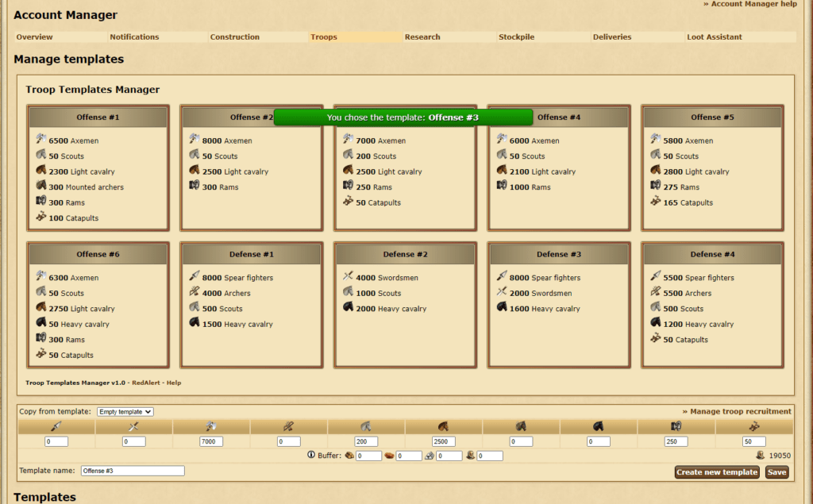Click the rams icon in Offense #4 card
The image size is (813, 504).
(502, 185)
